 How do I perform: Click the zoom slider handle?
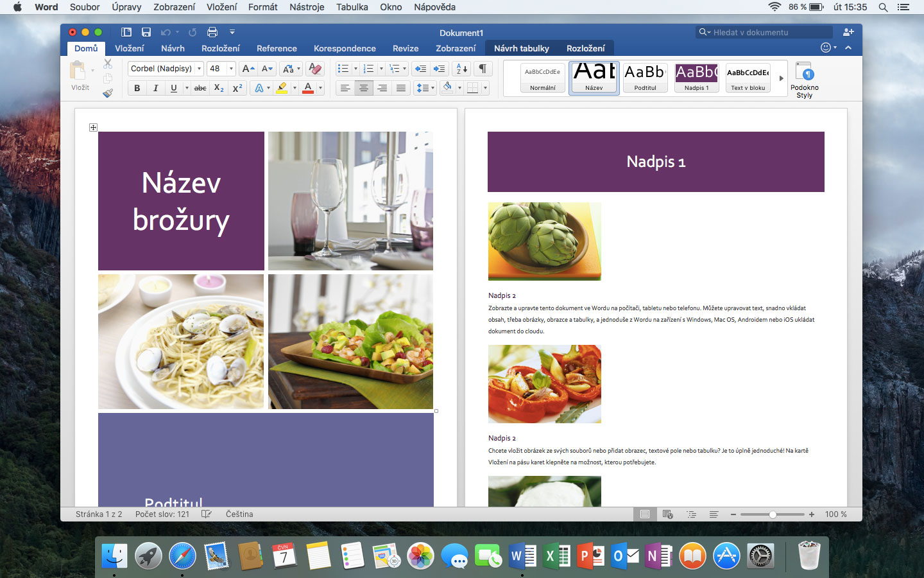pyautogui.click(x=773, y=514)
